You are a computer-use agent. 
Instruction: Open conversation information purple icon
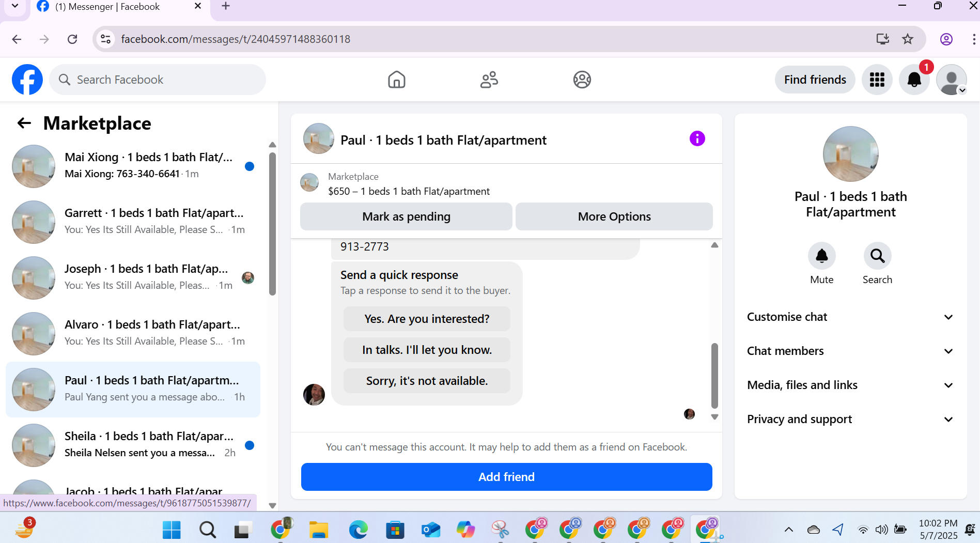(x=697, y=138)
